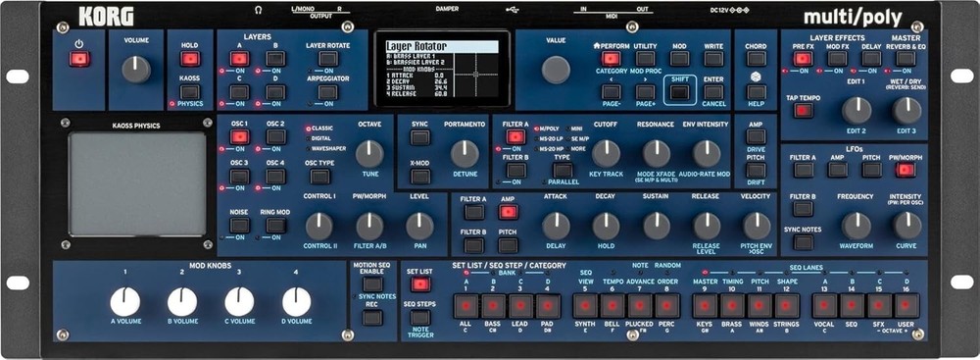The height and width of the screenshot is (360, 980).
Task: Open the MOD page
Action: coord(679,59)
